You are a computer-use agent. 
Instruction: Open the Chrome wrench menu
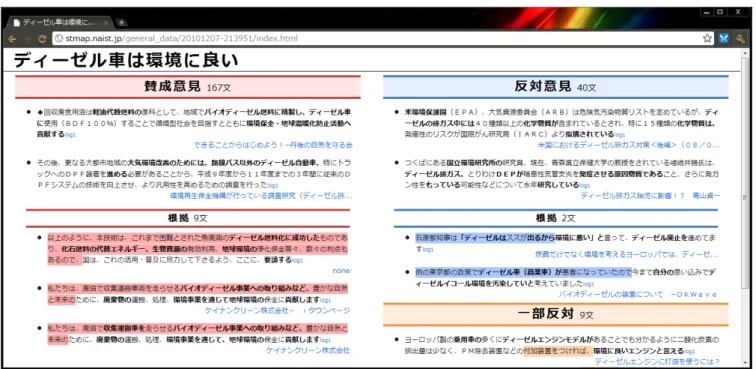pyautogui.click(x=740, y=39)
